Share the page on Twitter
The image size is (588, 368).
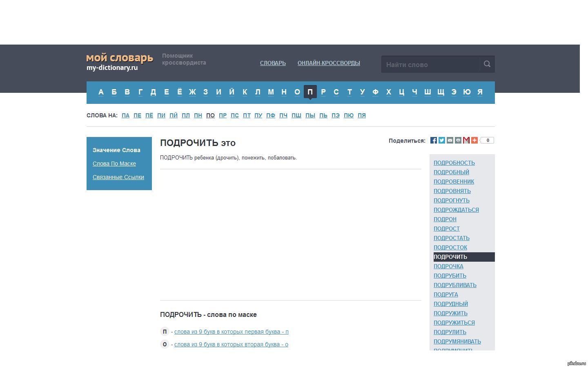(442, 140)
